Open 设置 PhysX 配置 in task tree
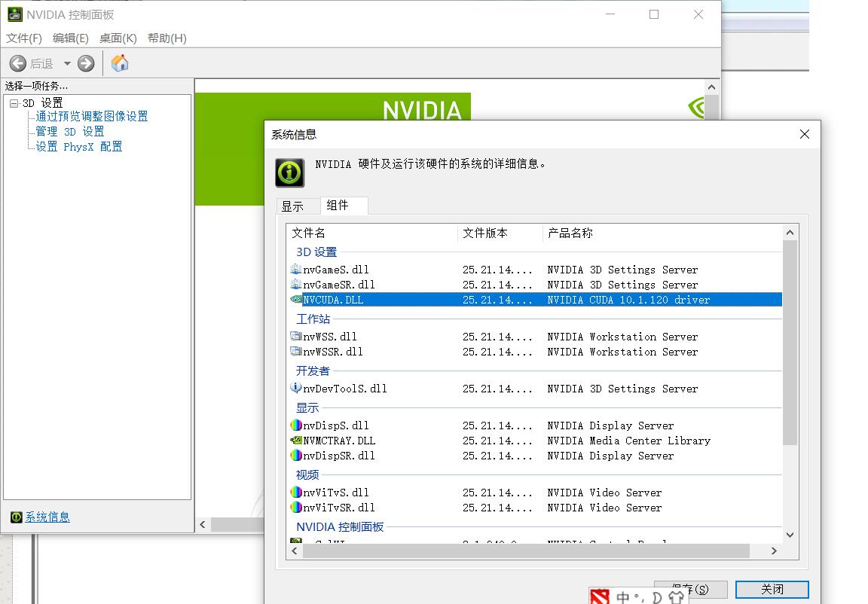 click(x=79, y=147)
